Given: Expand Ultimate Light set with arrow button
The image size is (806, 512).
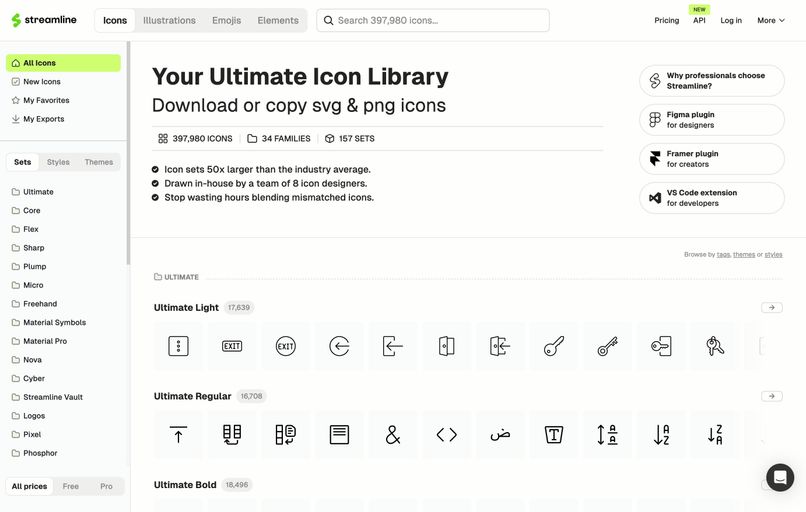Looking at the screenshot, I should tap(771, 308).
